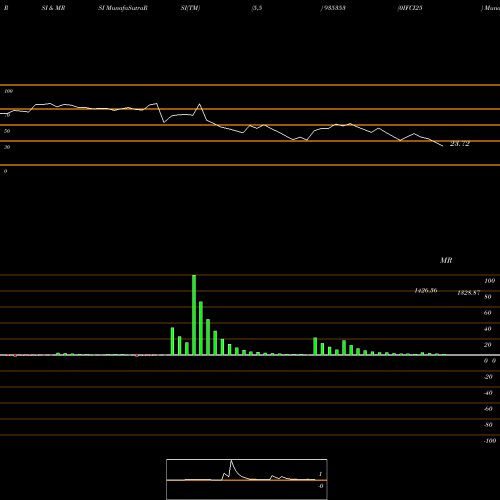This screenshot has width=500, height=500.
Task: Click the tallest green MR histogram bar
Action: pos(194,315)
